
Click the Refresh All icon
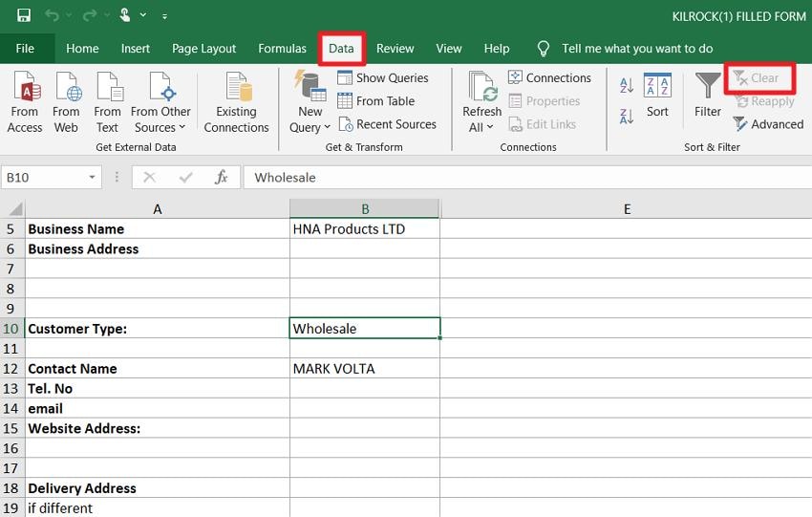click(x=482, y=87)
